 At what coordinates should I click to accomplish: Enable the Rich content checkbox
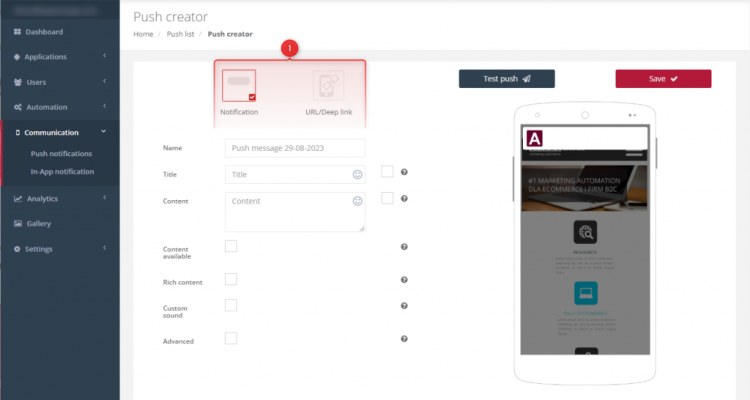pos(231,279)
